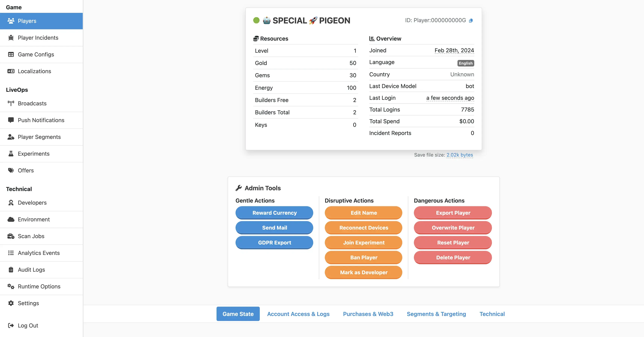This screenshot has width=644, height=337.
Task: Click the Reward Currency button
Action: click(x=274, y=213)
